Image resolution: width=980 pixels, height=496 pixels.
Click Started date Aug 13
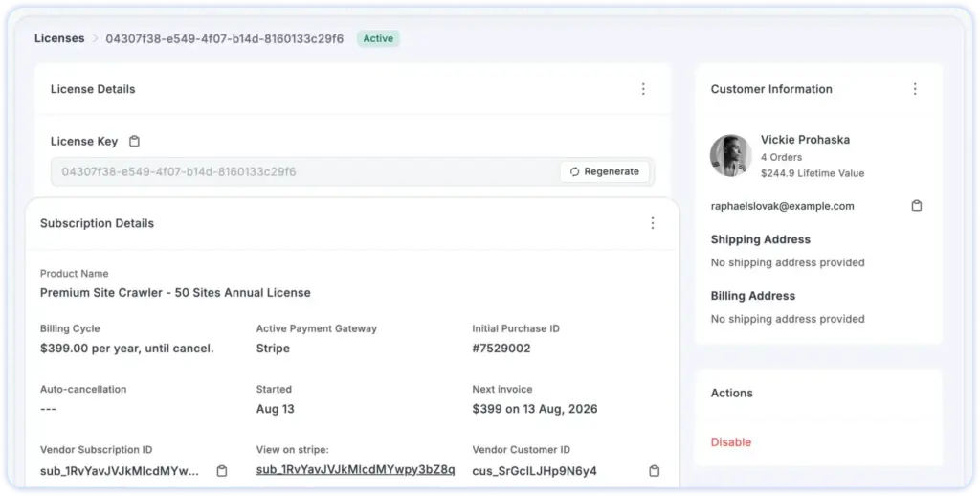[275, 409]
